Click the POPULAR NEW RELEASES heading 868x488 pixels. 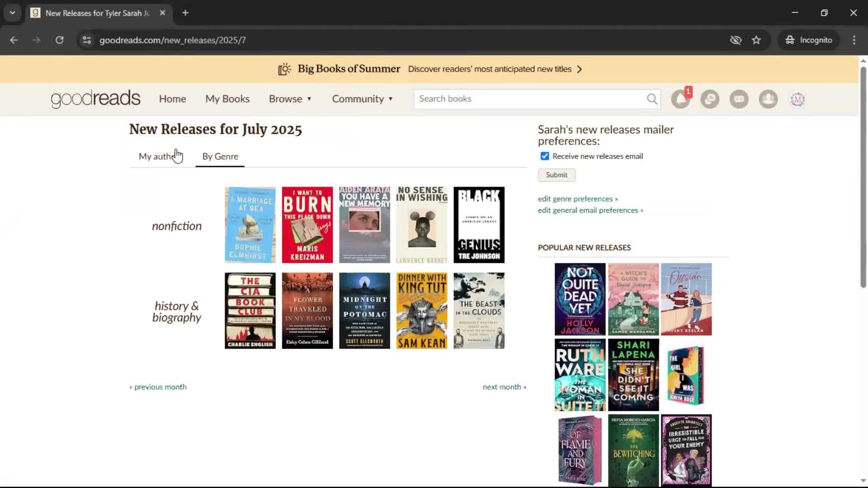pyautogui.click(x=585, y=248)
